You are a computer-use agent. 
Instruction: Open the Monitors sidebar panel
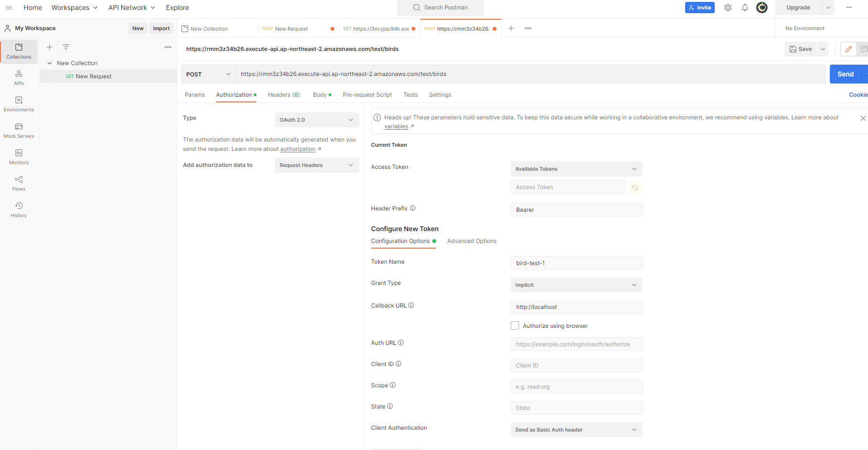pyautogui.click(x=19, y=157)
